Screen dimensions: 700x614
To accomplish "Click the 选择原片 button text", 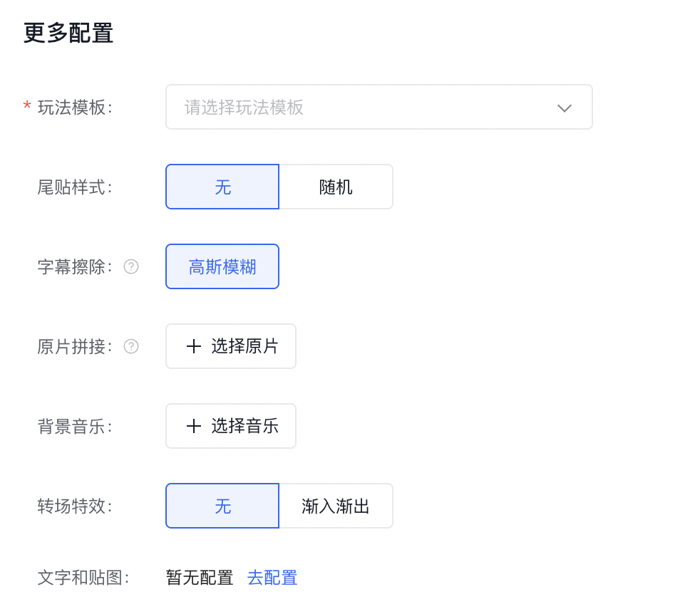I will coord(245,347).
